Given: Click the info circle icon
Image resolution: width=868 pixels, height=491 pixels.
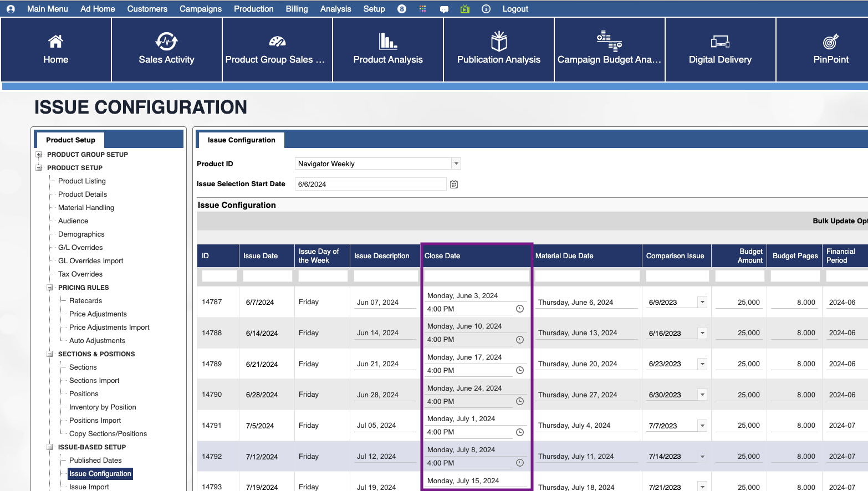Looking at the screenshot, I should (486, 9).
